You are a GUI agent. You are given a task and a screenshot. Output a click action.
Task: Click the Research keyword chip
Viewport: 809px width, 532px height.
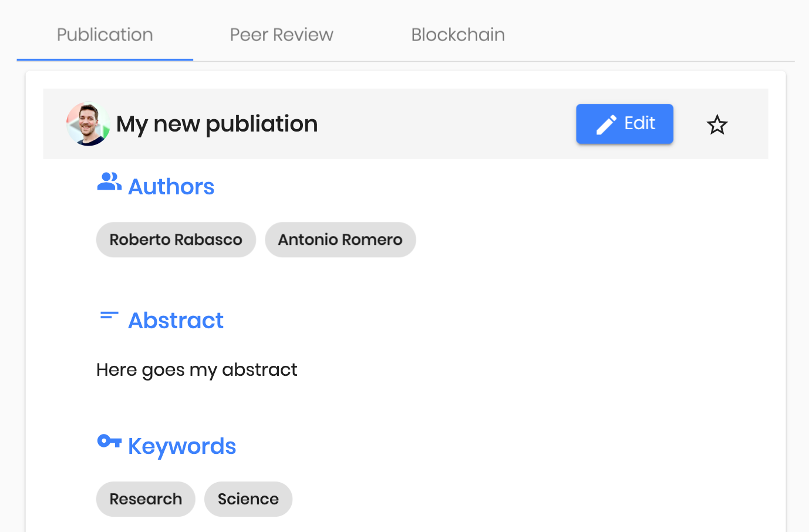146,499
